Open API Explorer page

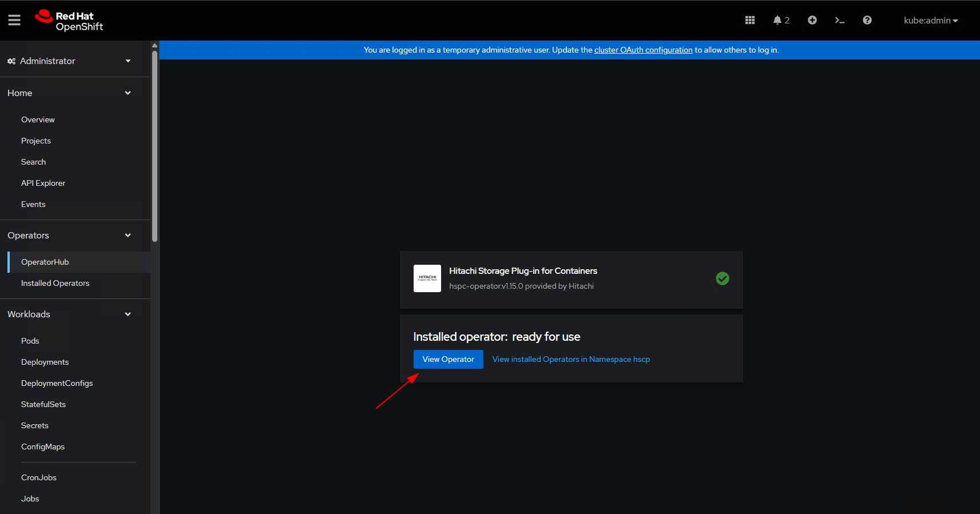43,183
